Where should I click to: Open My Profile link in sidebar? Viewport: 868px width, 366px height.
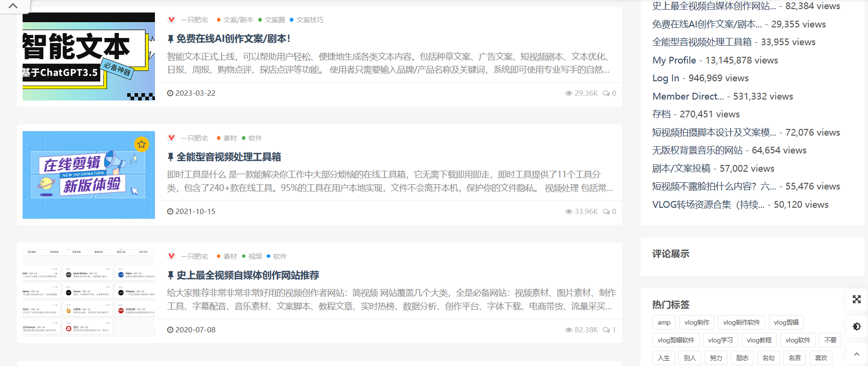(674, 60)
